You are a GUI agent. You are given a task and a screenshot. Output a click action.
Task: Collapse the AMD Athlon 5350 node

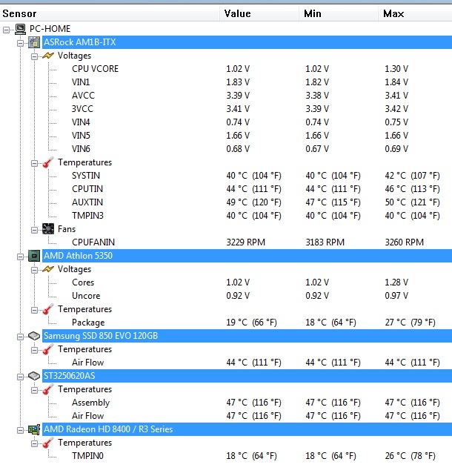pyautogui.click(x=20, y=257)
